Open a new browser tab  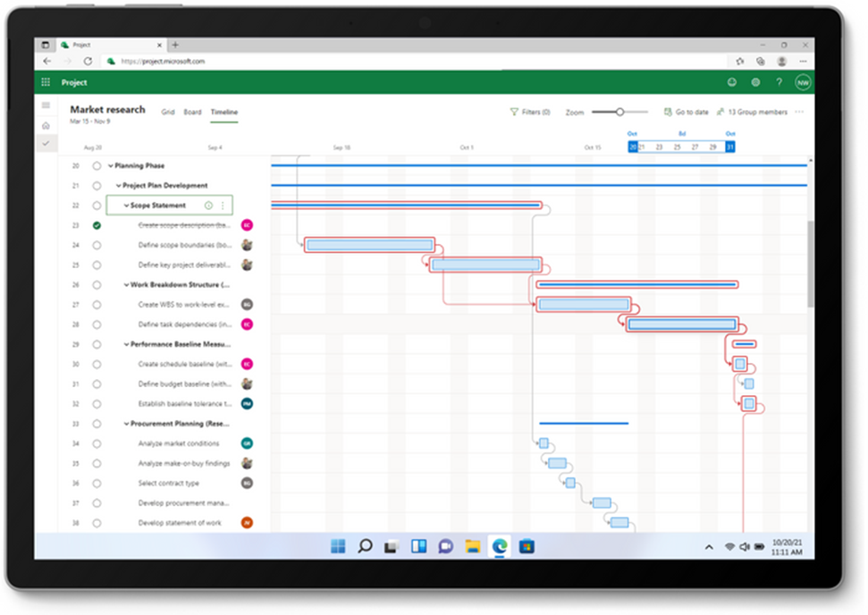(175, 45)
